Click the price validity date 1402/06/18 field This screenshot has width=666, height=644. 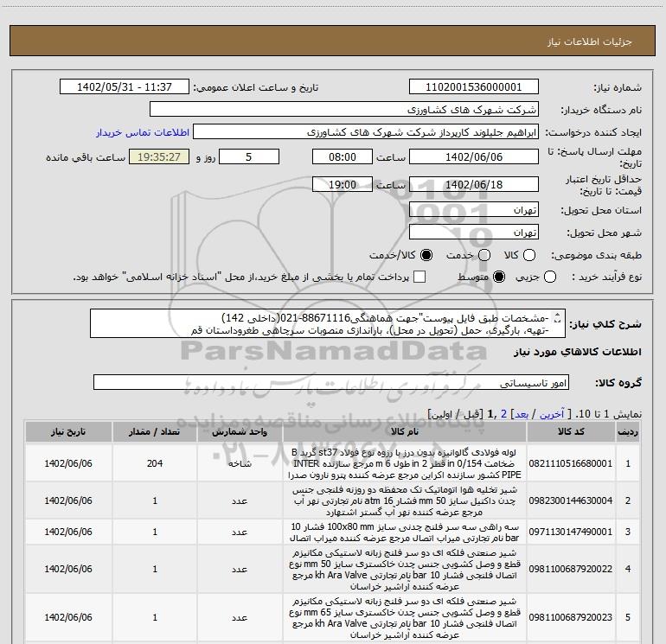(x=474, y=184)
